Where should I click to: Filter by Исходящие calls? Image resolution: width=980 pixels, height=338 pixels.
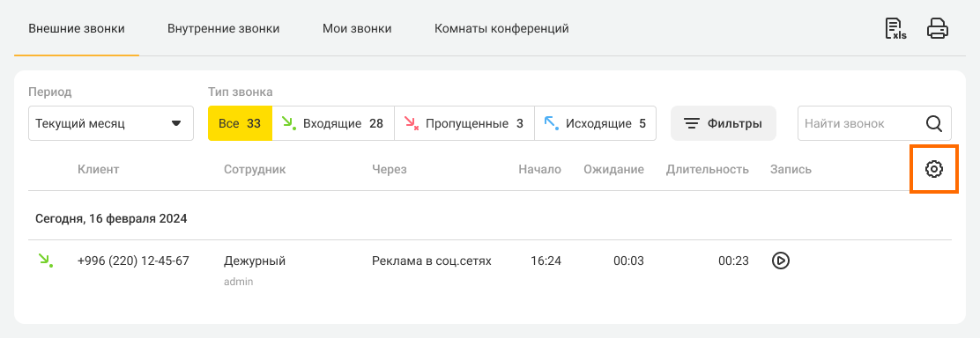[x=596, y=123]
